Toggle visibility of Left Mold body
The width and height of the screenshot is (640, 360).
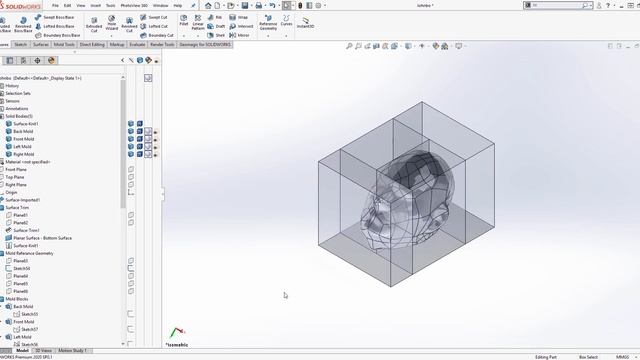[x=131, y=147]
